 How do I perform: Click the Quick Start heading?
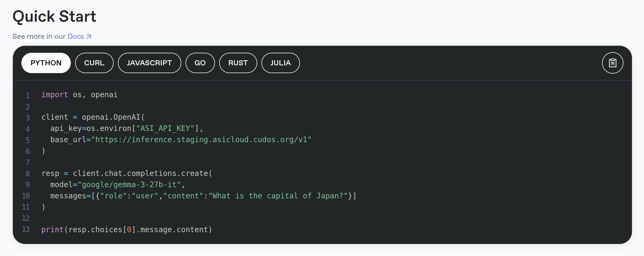point(54,17)
